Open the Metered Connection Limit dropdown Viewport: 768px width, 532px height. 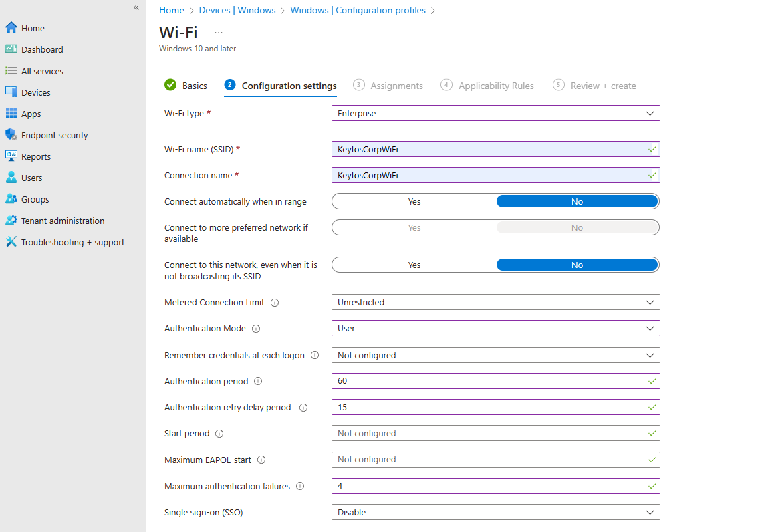click(x=496, y=302)
